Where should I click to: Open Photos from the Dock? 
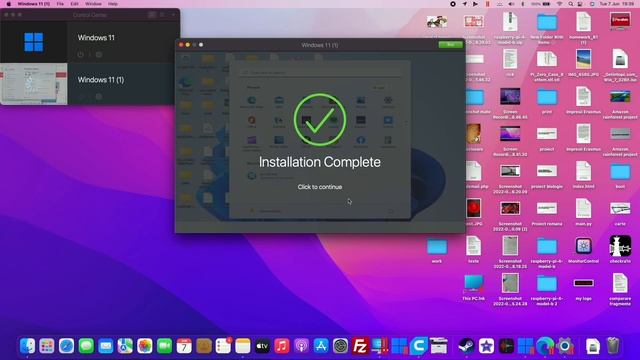pos(145,346)
